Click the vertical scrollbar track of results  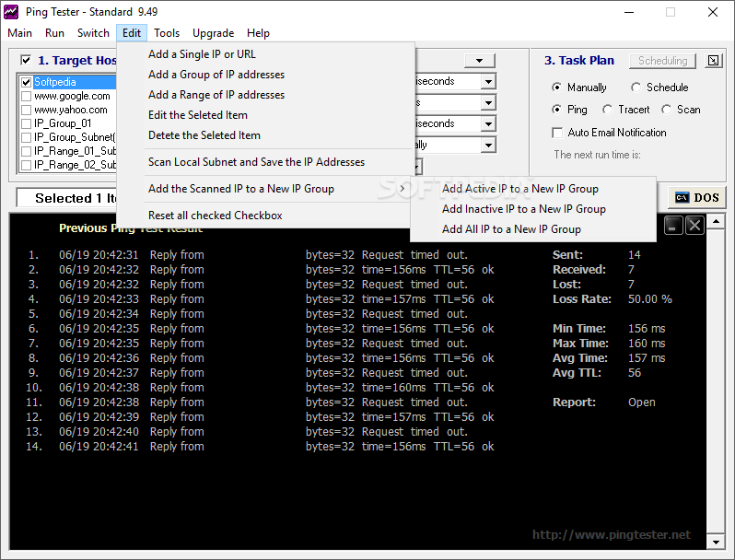coord(716,381)
